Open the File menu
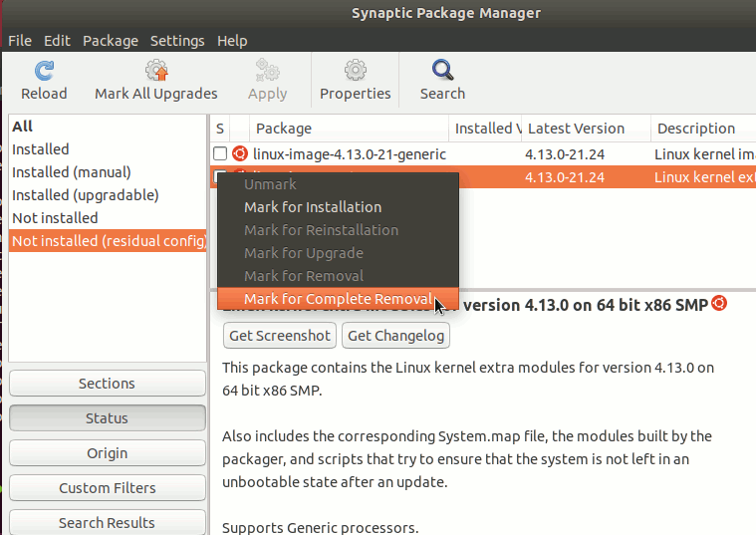 tap(20, 41)
